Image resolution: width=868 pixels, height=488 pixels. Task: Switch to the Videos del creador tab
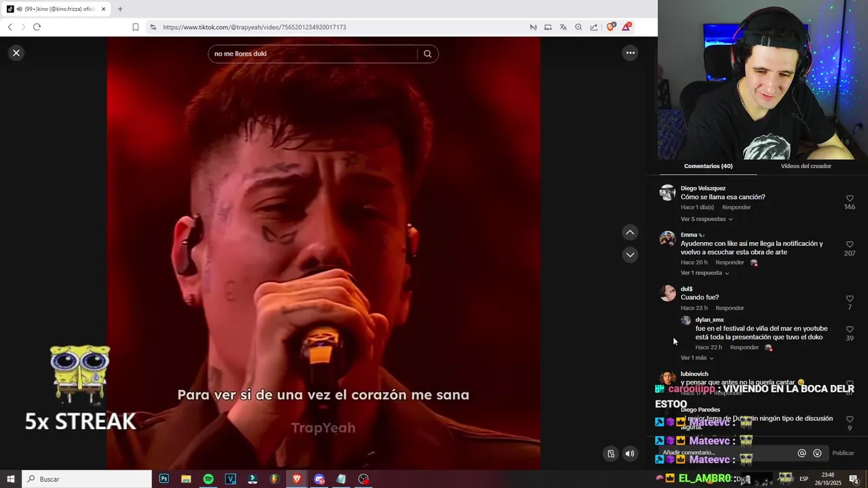click(x=806, y=166)
